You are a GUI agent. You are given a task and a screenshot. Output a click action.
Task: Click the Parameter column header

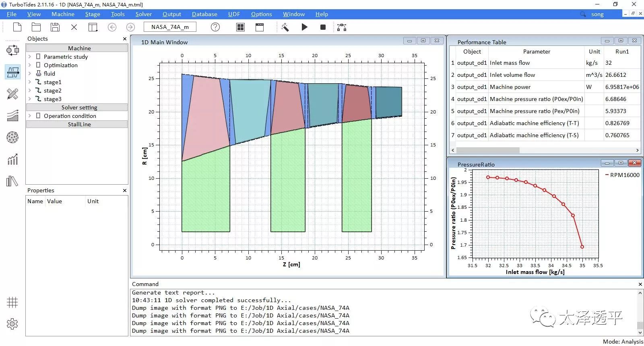pos(537,51)
